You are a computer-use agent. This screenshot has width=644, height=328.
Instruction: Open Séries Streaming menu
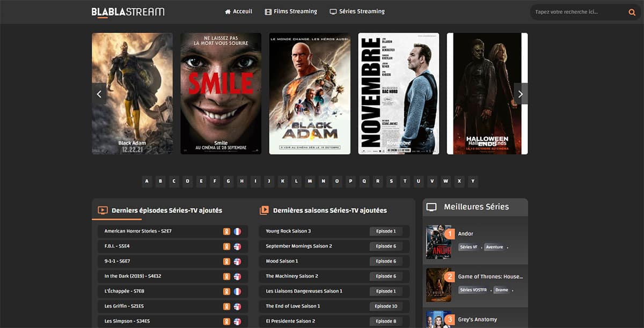357,11
